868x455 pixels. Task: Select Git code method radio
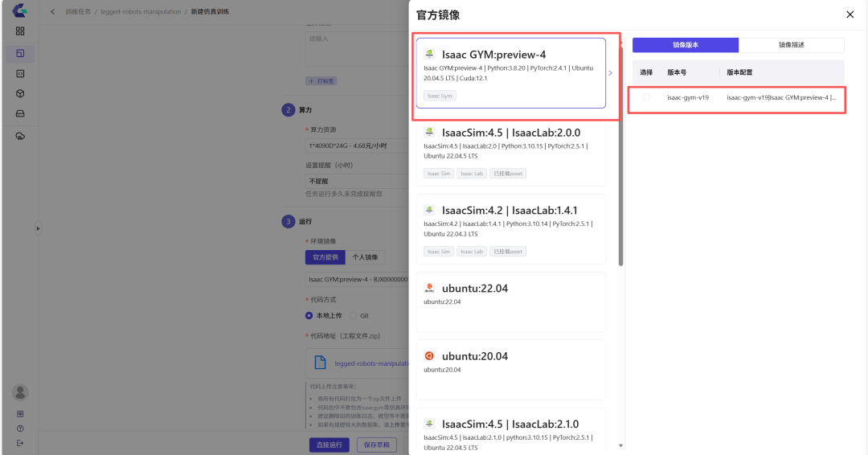(x=353, y=315)
